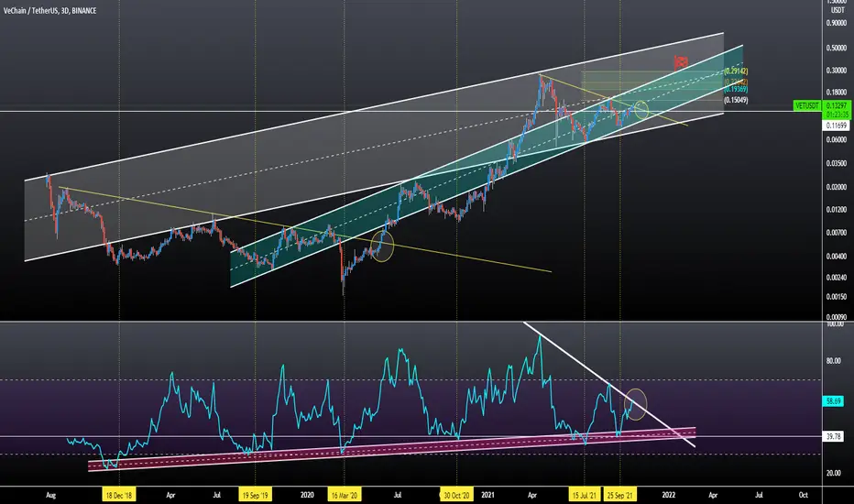Select the red flag marker on chart
Viewport: 854px width, 504px height.
pos(680,62)
